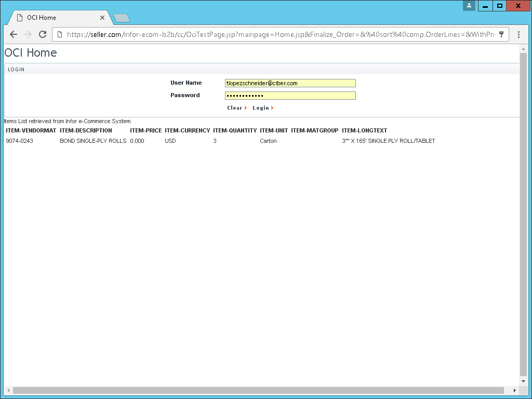Click the vertical scrollbar down arrow
The width and height of the screenshot is (532, 399).
click(x=523, y=382)
